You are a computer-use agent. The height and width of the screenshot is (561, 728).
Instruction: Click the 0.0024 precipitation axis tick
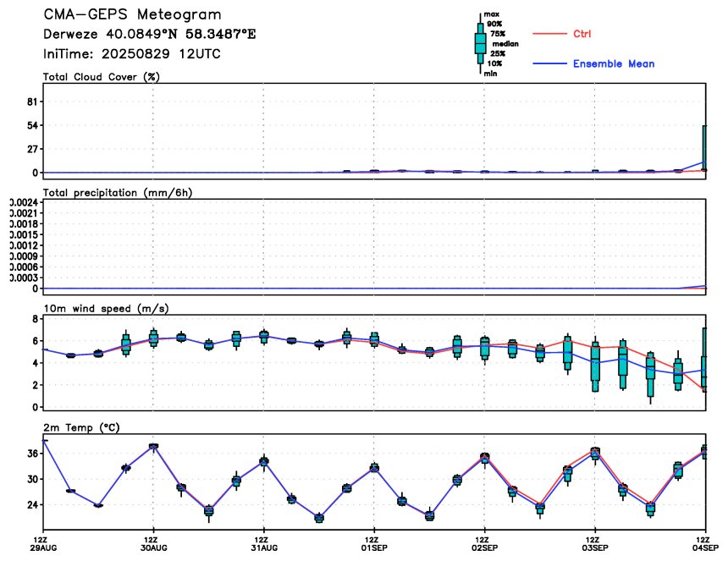25,202
